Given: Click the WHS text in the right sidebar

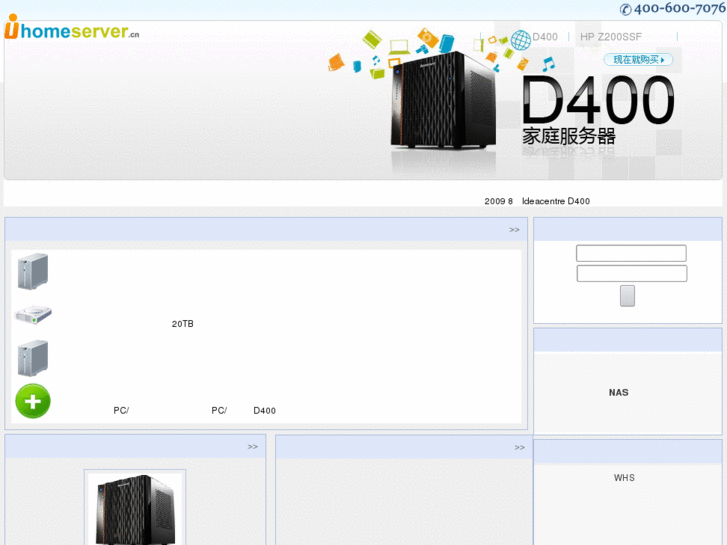Looking at the screenshot, I should 624,478.
